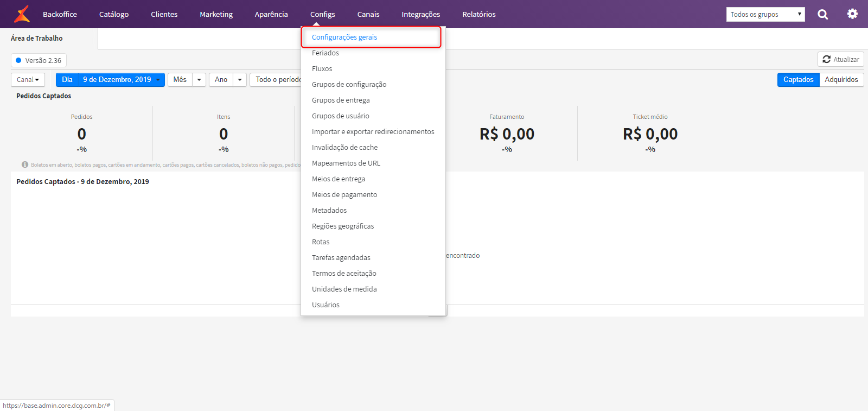Open Marketing menu
Screen dimensions: 868x411
pyautogui.click(x=216, y=14)
